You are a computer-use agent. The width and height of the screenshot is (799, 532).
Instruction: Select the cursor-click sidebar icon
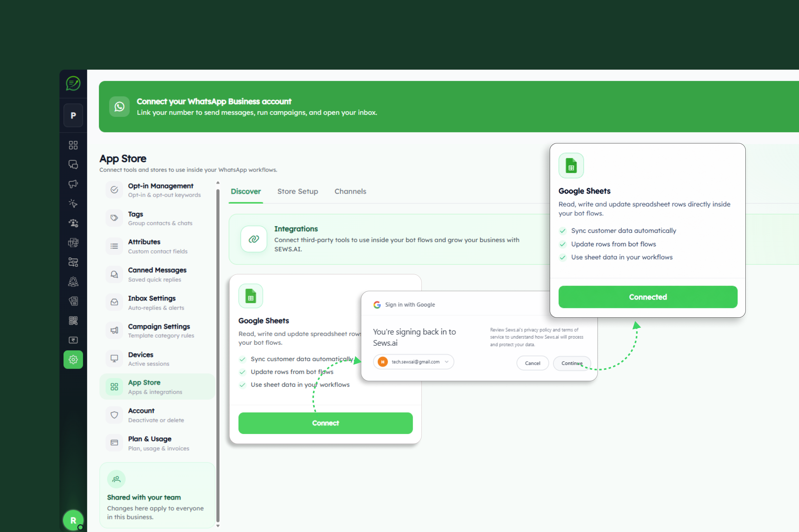pyautogui.click(x=73, y=204)
